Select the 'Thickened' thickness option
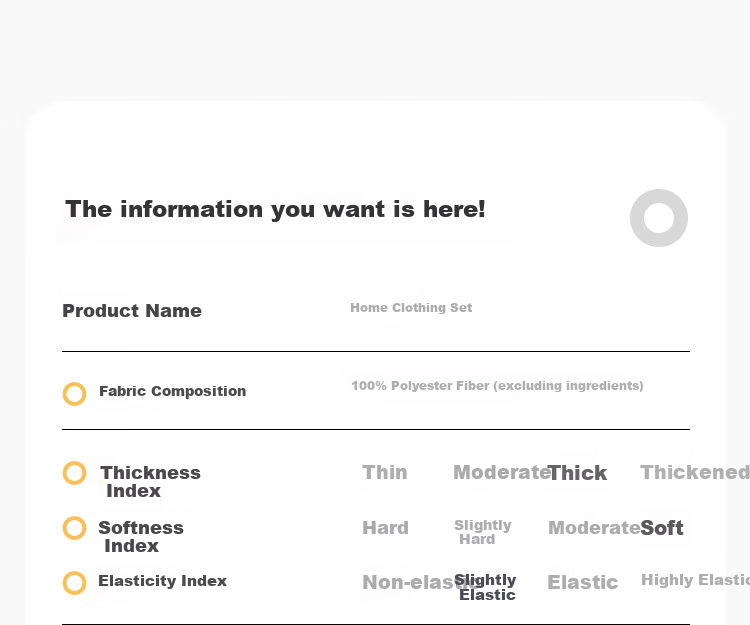This screenshot has width=750, height=625. coord(695,472)
